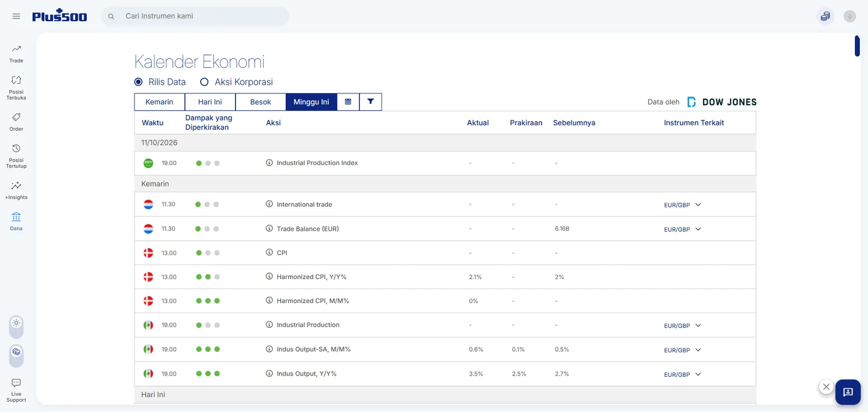Select the Rilis Data radio button
Image resolution: width=868 pixels, height=412 pixels.
coord(138,82)
